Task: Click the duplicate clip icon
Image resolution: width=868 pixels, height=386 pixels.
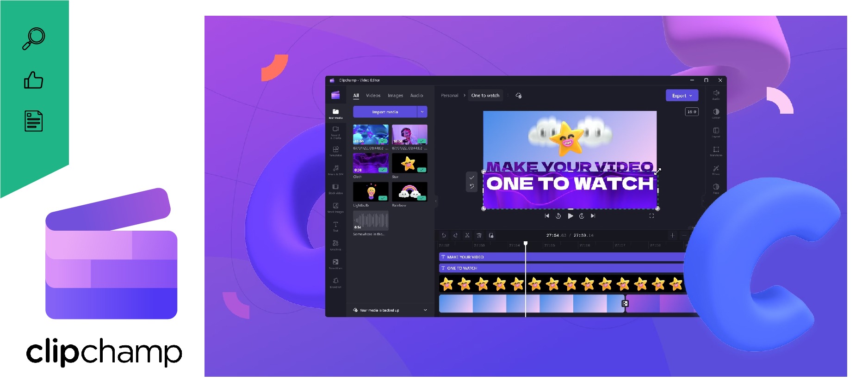Action: coord(491,235)
